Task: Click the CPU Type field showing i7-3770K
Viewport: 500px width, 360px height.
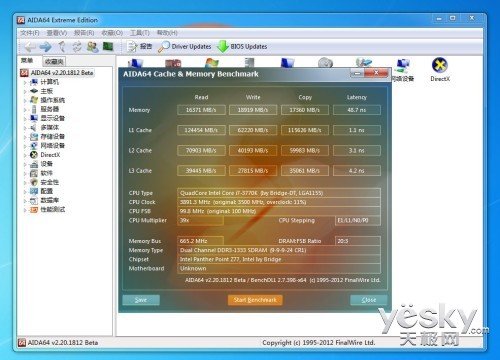Action: click(x=279, y=193)
